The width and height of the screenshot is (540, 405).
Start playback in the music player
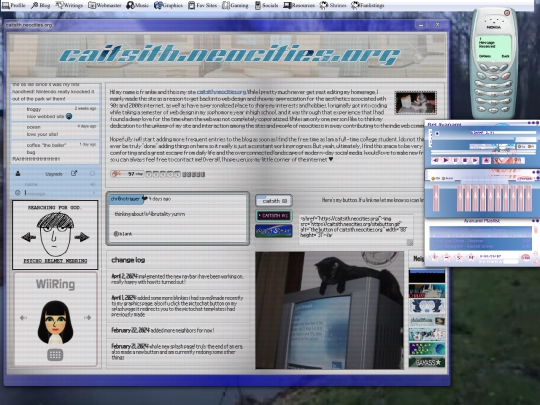(x=446, y=160)
